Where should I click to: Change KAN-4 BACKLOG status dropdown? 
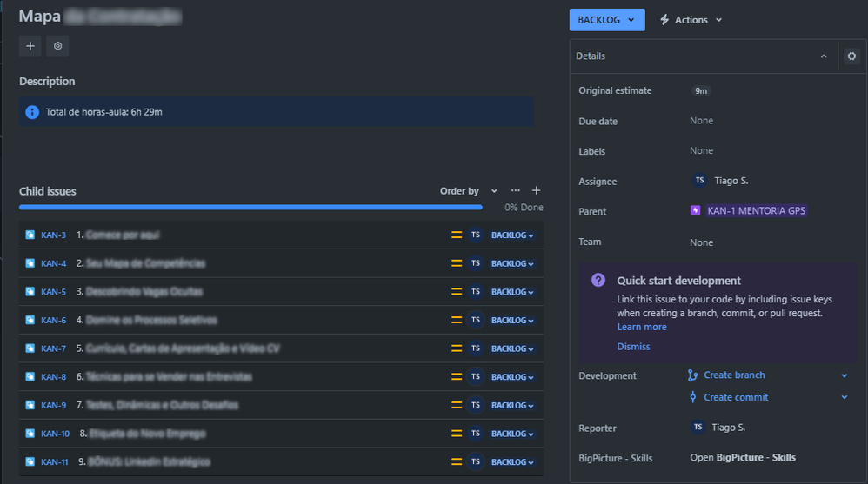[512, 263]
